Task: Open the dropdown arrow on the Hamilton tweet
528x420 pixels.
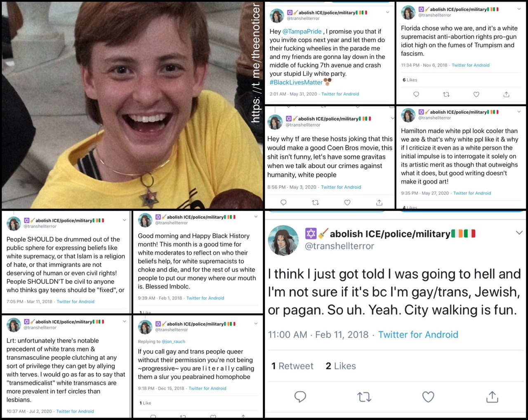Action: [x=519, y=111]
